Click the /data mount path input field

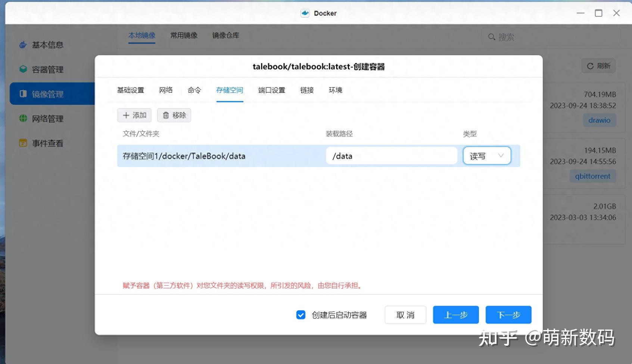point(391,156)
